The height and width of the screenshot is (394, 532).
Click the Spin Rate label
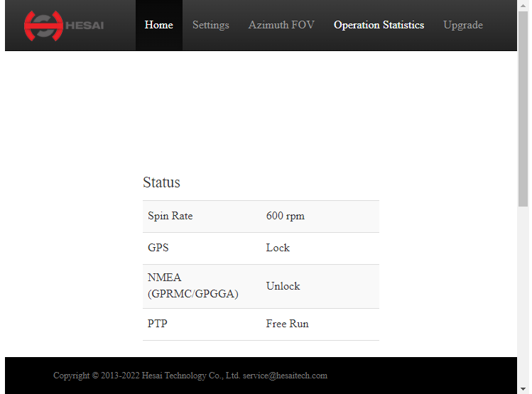(x=170, y=216)
